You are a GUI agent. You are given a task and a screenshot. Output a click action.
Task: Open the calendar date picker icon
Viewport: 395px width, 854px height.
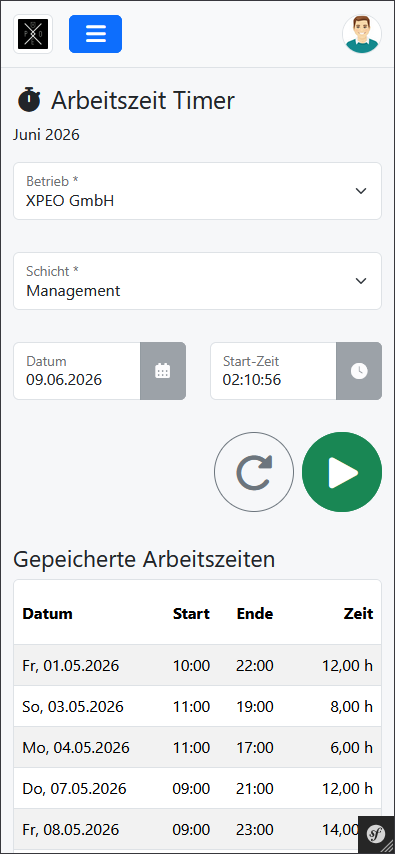[x=163, y=371]
